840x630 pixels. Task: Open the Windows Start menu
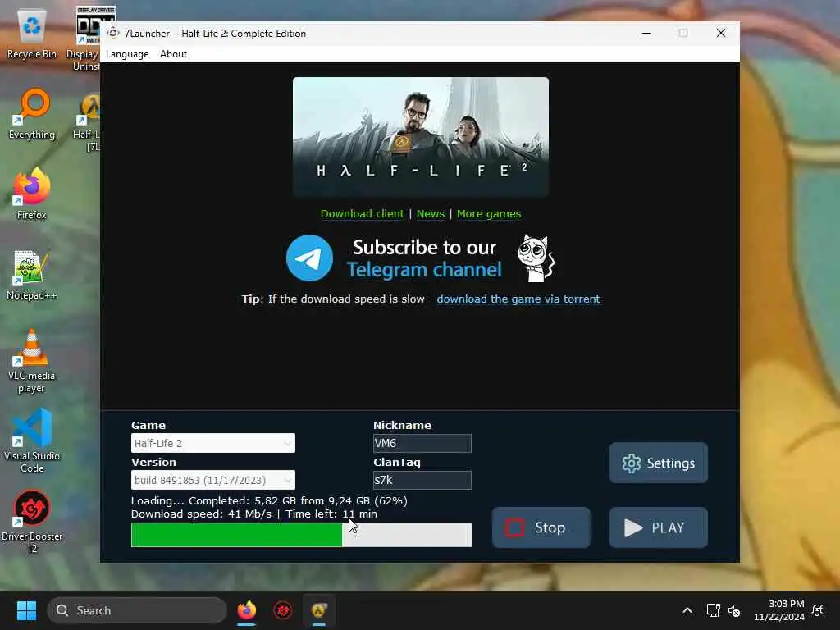(x=26, y=610)
